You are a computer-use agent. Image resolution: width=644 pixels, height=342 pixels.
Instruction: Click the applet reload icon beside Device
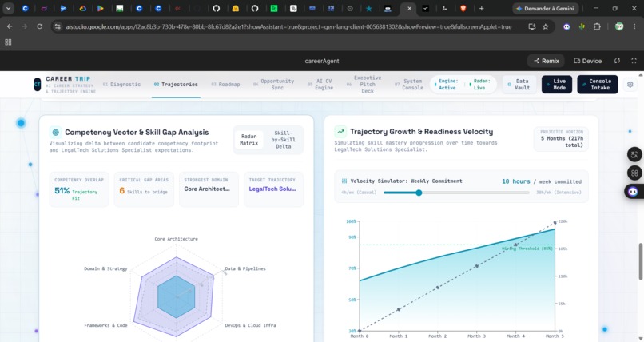pos(617,61)
